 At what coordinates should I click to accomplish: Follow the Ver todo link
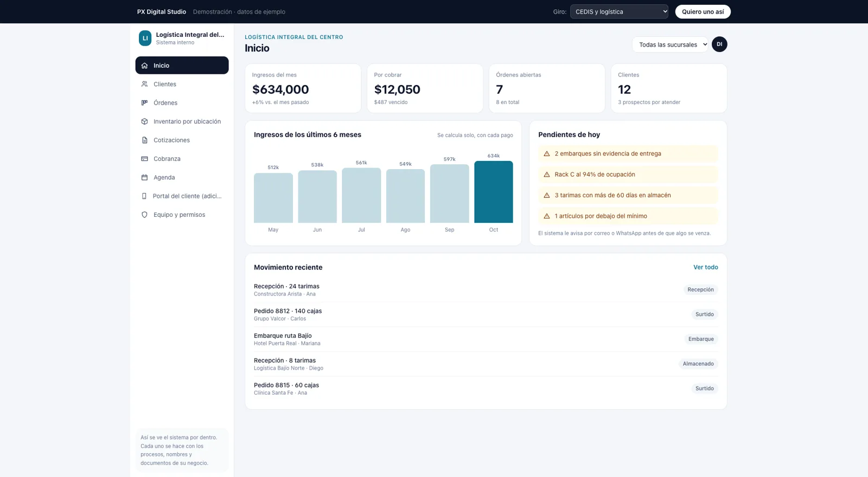[705, 267]
